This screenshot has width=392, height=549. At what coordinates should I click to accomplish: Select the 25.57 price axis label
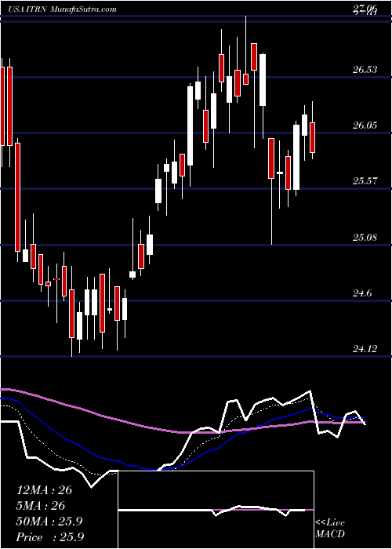tap(365, 181)
